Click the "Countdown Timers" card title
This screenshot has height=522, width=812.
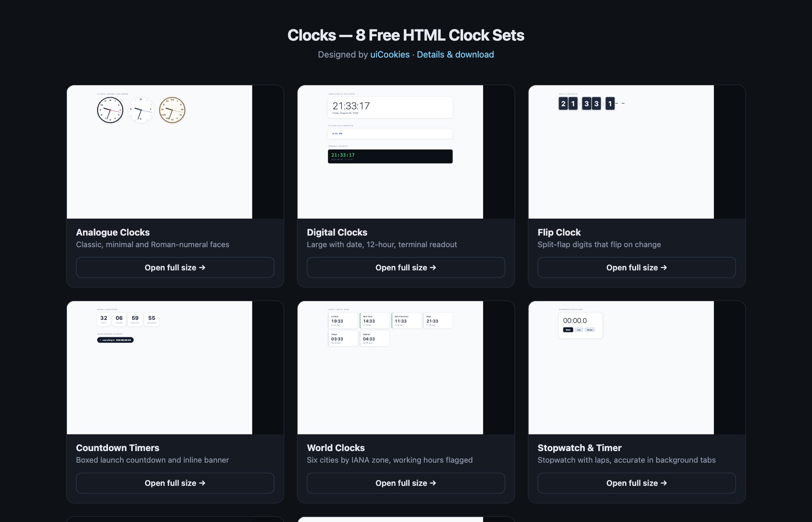point(118,447)
